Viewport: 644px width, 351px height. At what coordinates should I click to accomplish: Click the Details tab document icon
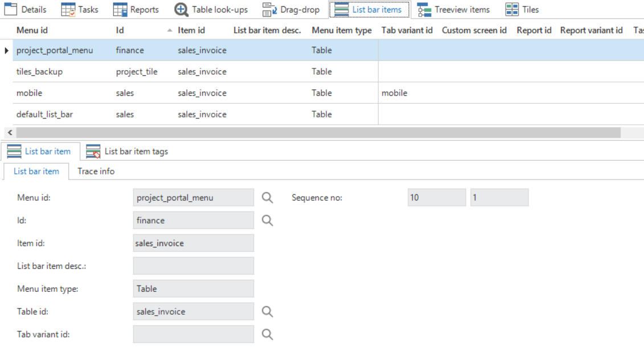point(11,10)
